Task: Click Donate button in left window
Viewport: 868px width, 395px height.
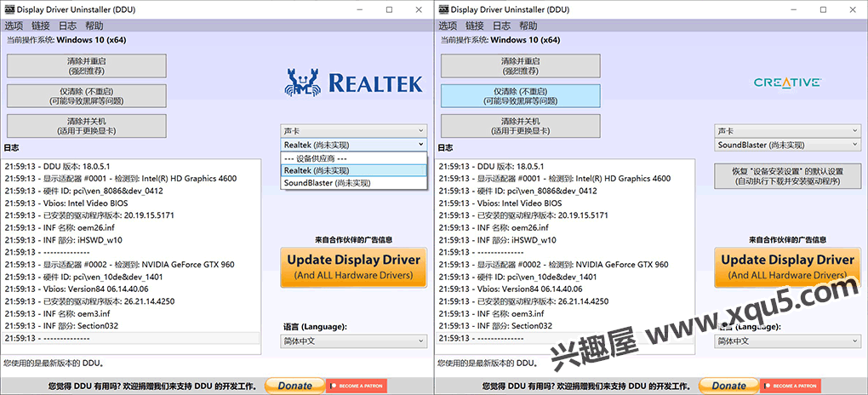Action: coord(294,386)
